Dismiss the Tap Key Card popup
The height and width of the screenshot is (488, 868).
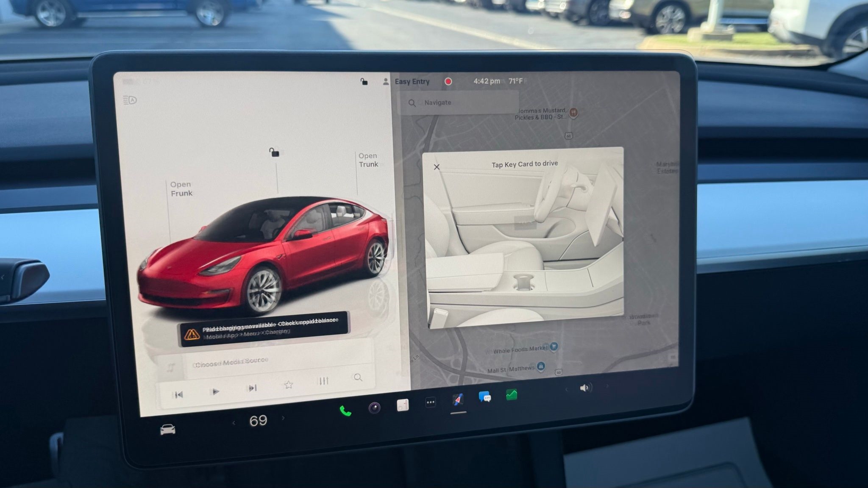[x=437, y=167]
